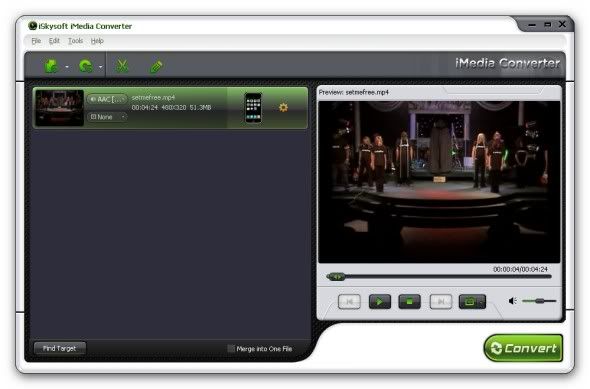This screenshot has width=590, height=389.
Task: Click the volume slider handle
Action: 540,301
